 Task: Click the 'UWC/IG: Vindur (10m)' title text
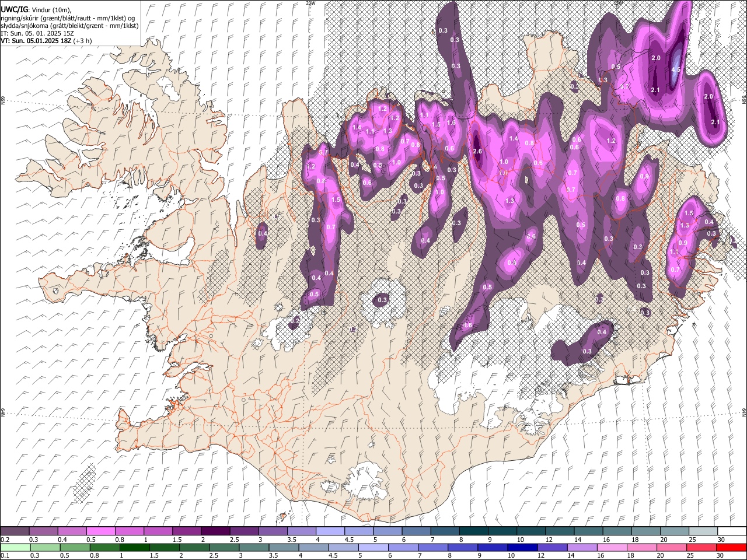point(36,10)
